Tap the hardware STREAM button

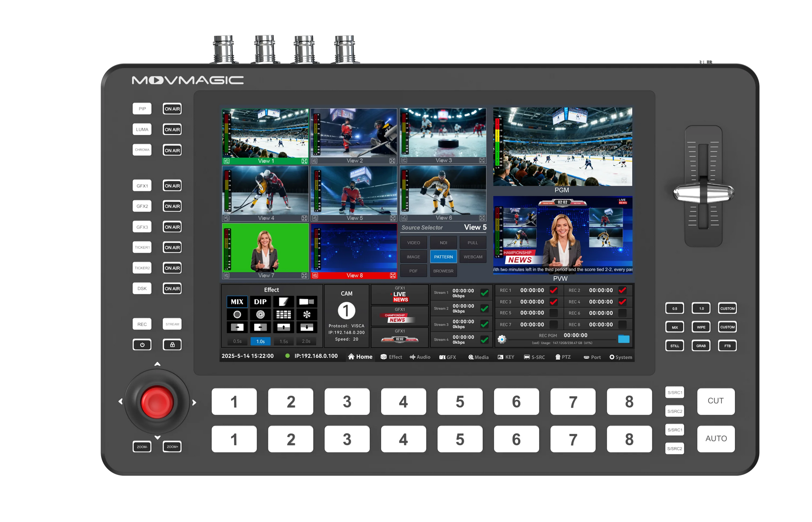[172, 324]
